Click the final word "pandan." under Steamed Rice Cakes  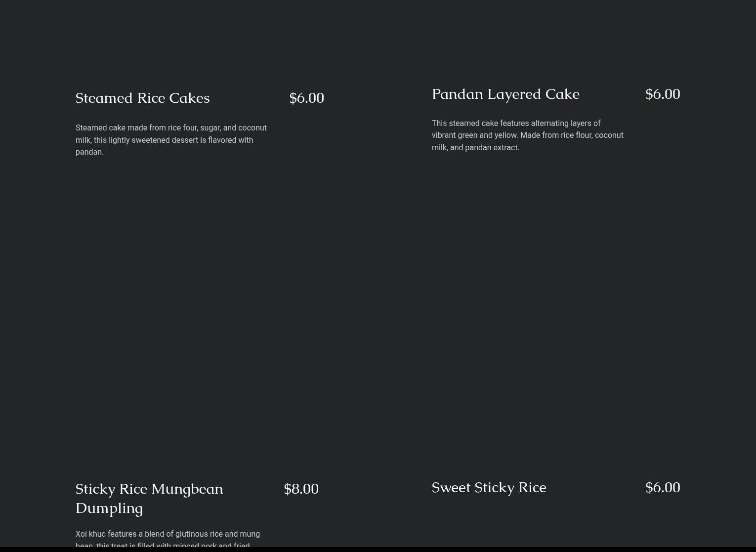89,152
